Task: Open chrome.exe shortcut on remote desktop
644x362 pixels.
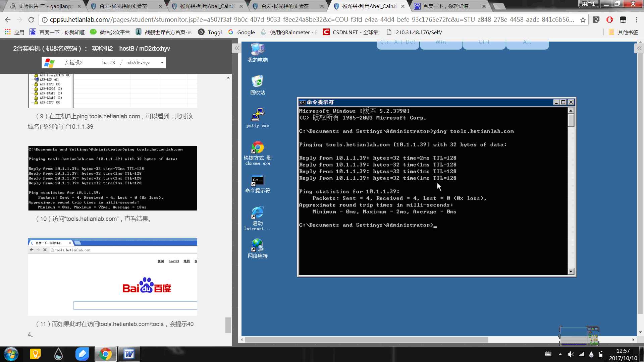Action: [x=258, y=153]
